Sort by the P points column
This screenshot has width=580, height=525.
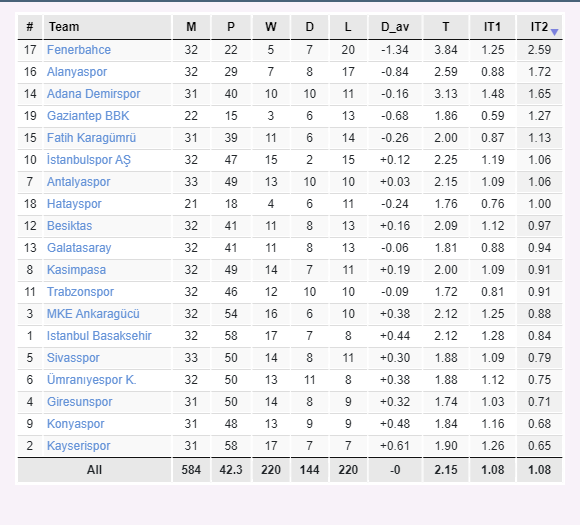click(231, 27)
